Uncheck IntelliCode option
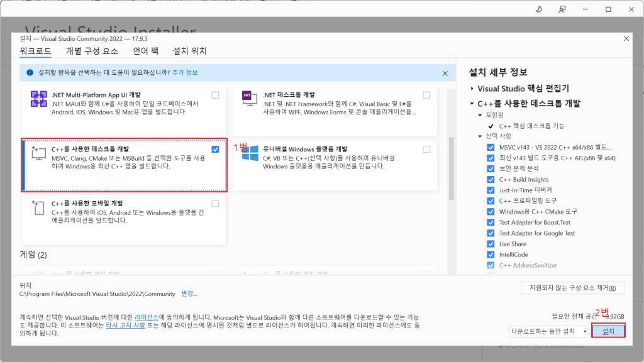Screen dimensions: 644x362 tap(491, 255)
